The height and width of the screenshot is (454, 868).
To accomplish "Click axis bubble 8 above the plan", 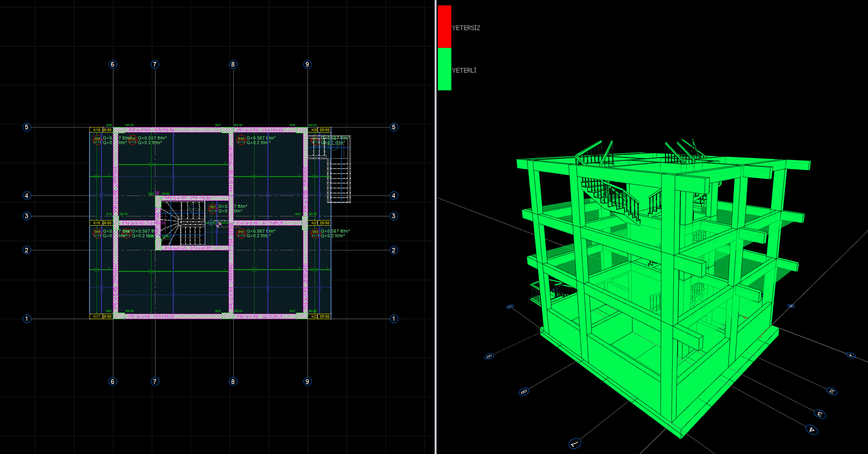I will click(x=233, y=64).
